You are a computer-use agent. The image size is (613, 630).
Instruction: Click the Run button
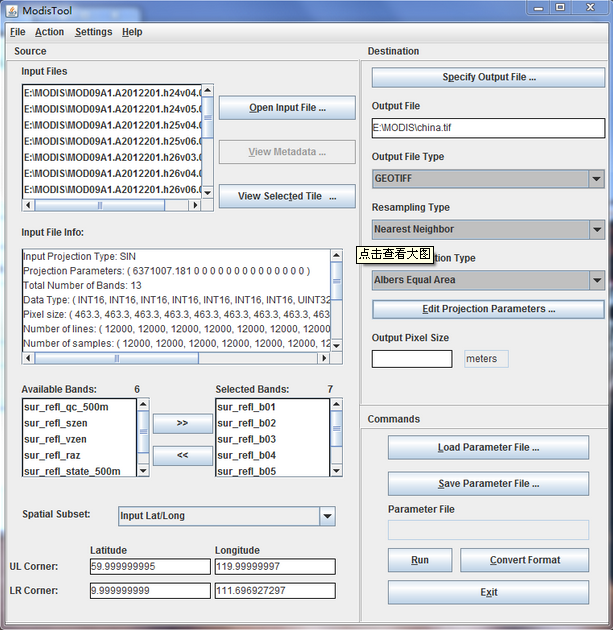420,560
